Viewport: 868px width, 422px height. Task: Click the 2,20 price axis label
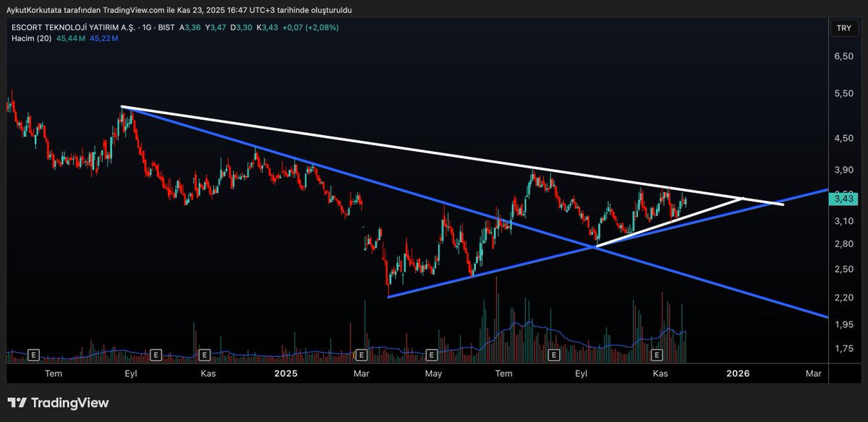point(843,298)
